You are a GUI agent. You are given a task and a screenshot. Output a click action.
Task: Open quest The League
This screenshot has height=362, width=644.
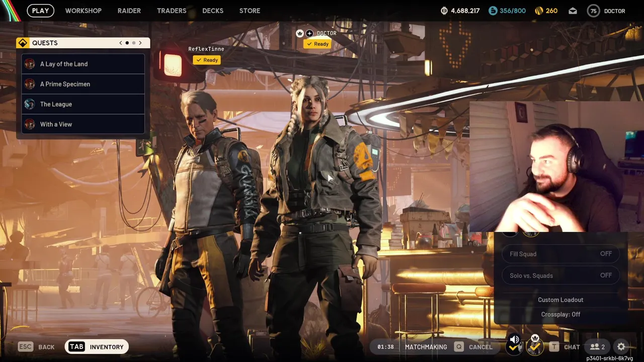click(83, 104)
